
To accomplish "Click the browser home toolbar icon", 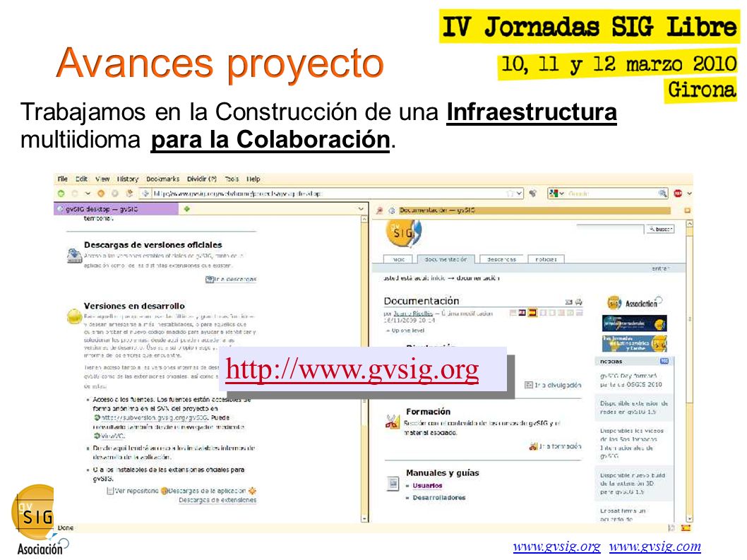I will click(x=129, y=193).
